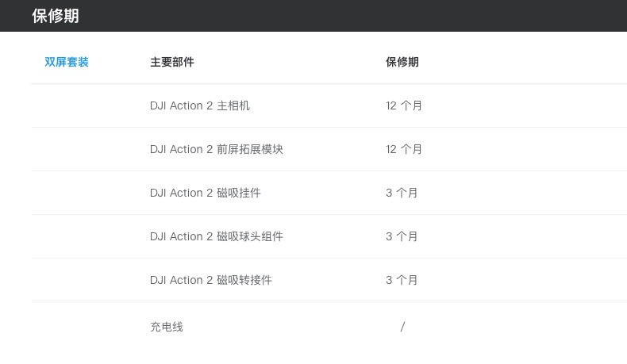Viewport: 627px width, 364px height.
Task: Click the 保修期 page header title
Action: (x=56, y=16)
